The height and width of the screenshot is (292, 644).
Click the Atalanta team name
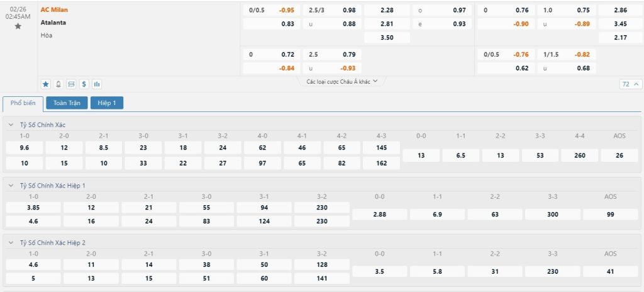[x=53, y=23]
